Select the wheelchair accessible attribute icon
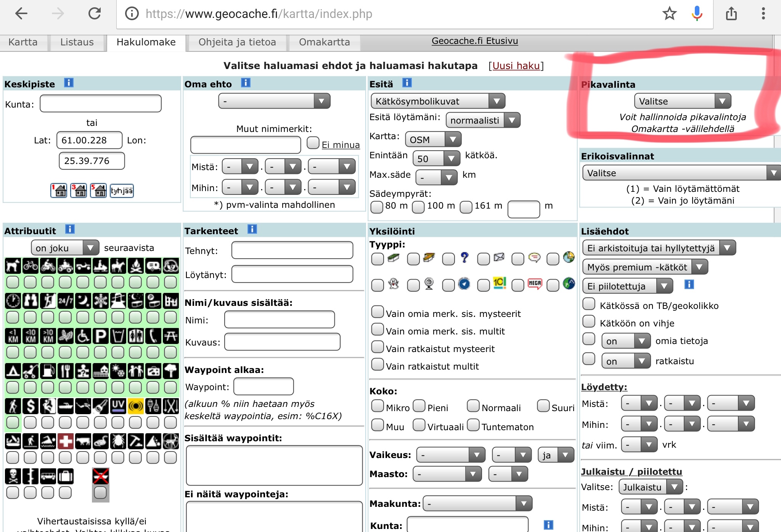 point(83,336)
